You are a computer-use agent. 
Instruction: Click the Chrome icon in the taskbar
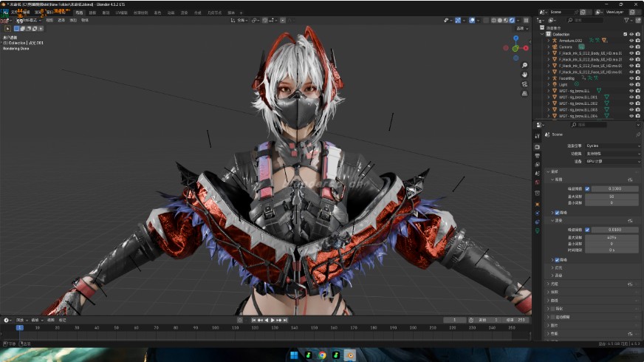tap(322, 355)
